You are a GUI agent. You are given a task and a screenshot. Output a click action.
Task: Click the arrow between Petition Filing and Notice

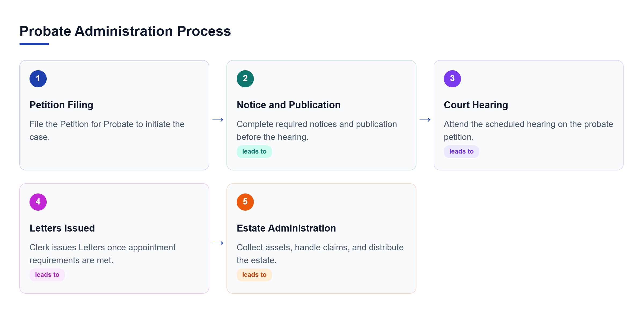[x=218, y=120]
